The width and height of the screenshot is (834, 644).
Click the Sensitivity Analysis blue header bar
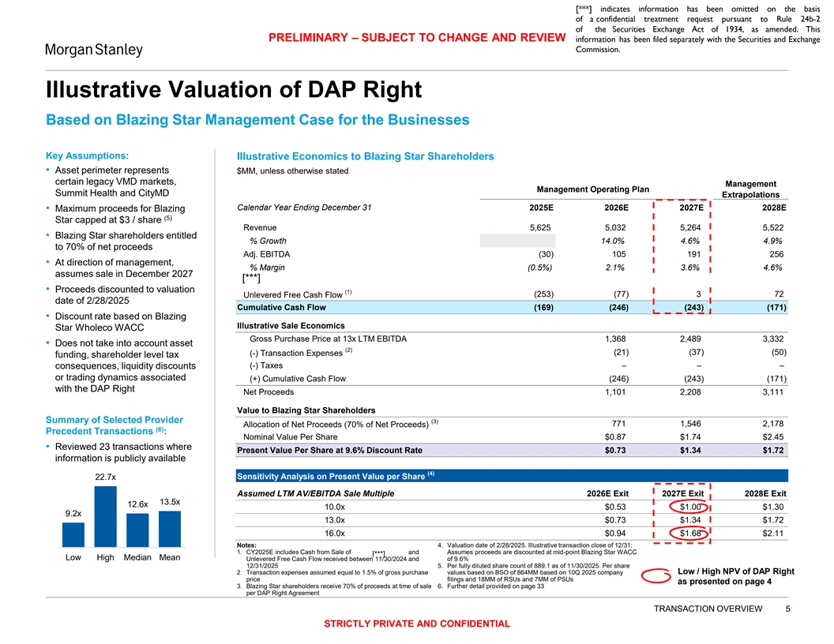[507, 476]
